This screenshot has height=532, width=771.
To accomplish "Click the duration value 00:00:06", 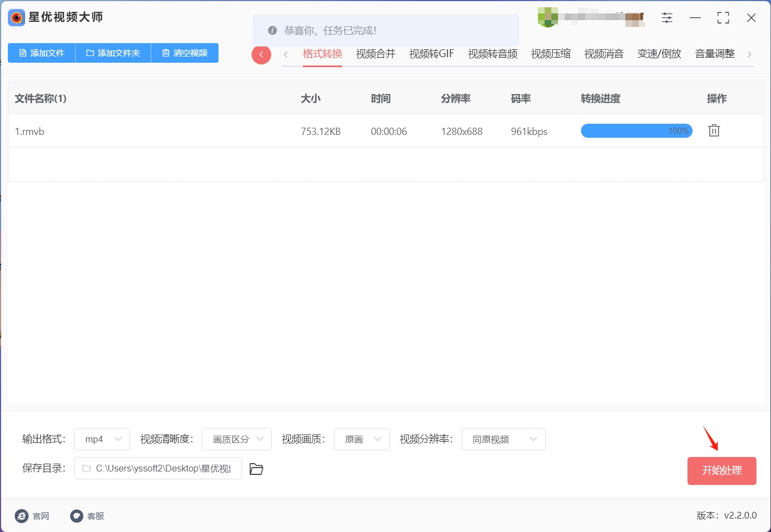I will (389, 132).
